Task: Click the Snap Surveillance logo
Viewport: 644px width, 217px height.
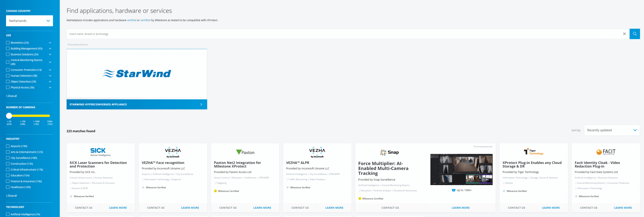Action: [389, 152]
